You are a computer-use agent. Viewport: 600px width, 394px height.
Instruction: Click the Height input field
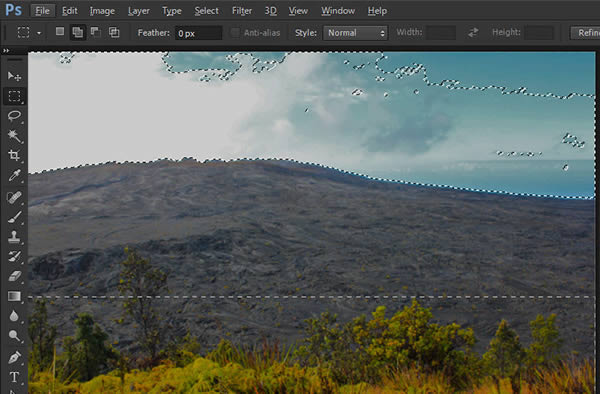point(539,33)
